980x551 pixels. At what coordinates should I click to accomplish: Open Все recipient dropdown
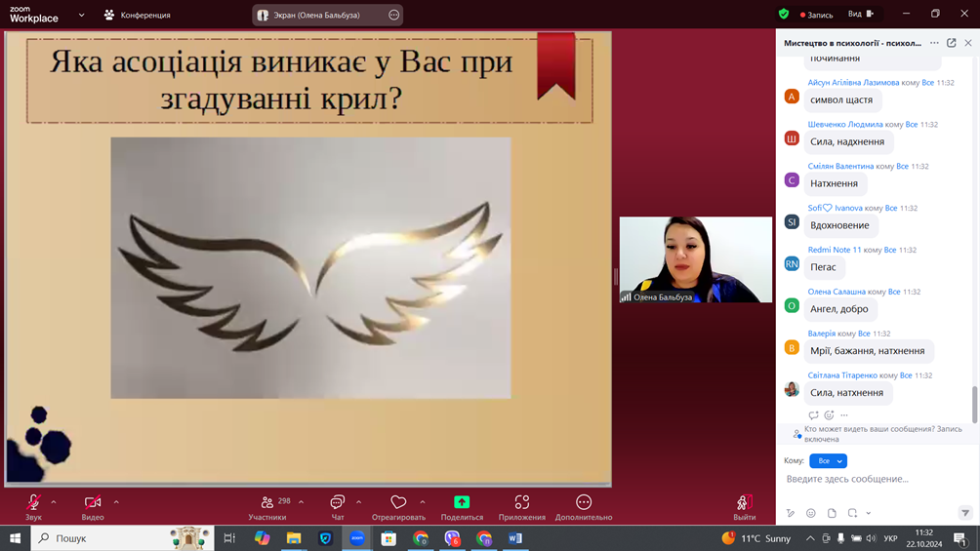pyautogui.click(x=828, y=461)
